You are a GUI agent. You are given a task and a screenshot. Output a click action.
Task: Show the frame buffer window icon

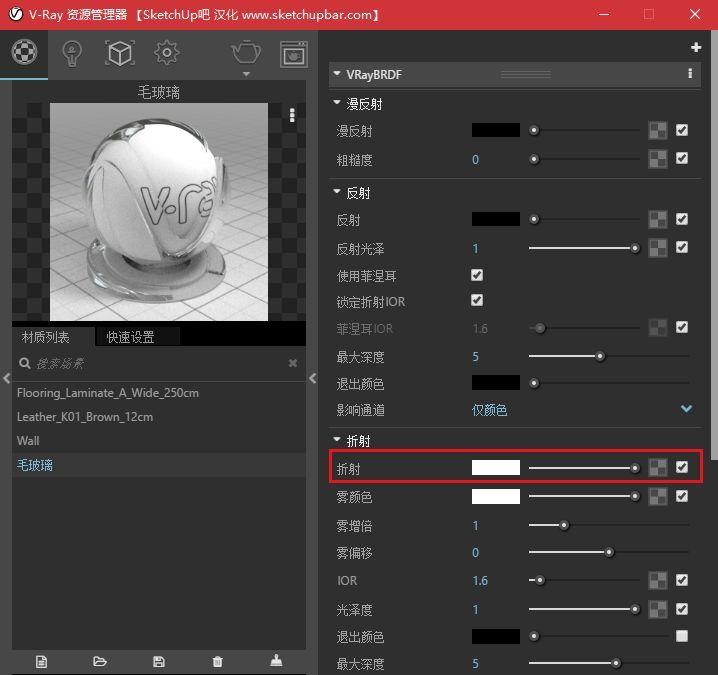tap(294, 54)
